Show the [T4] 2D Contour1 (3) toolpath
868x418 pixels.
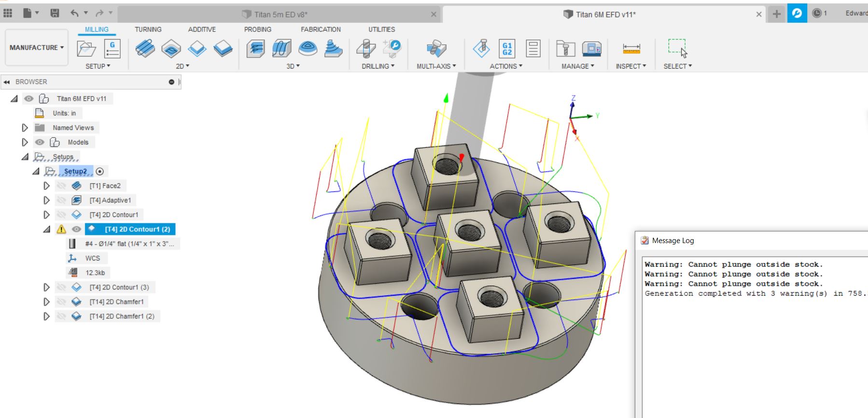click(61, 288)
